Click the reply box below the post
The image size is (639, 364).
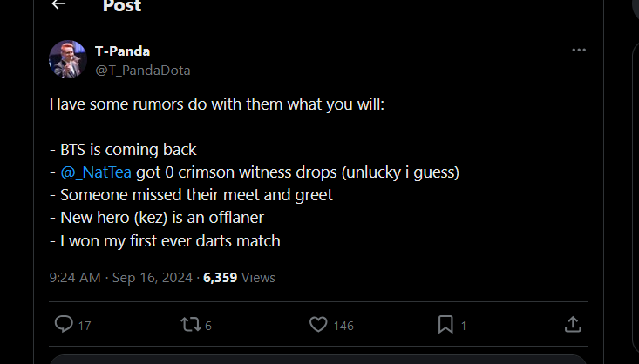(x=318, y=359)
